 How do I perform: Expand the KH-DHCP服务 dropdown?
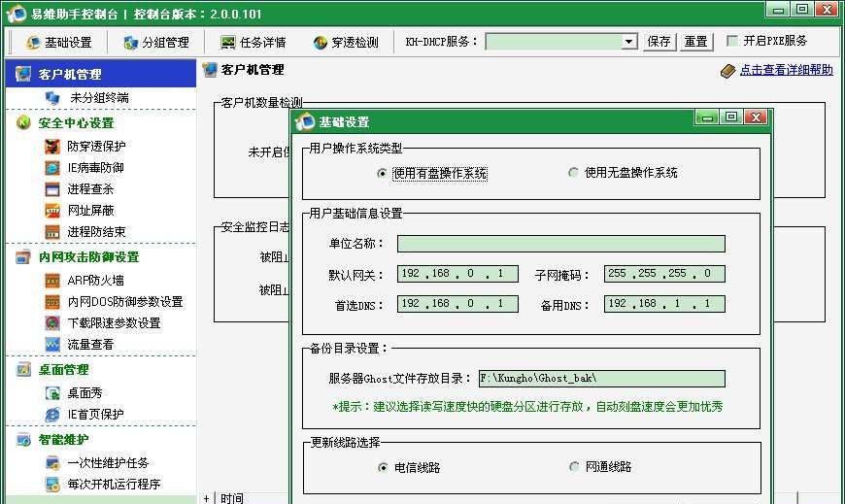(628, 42)
